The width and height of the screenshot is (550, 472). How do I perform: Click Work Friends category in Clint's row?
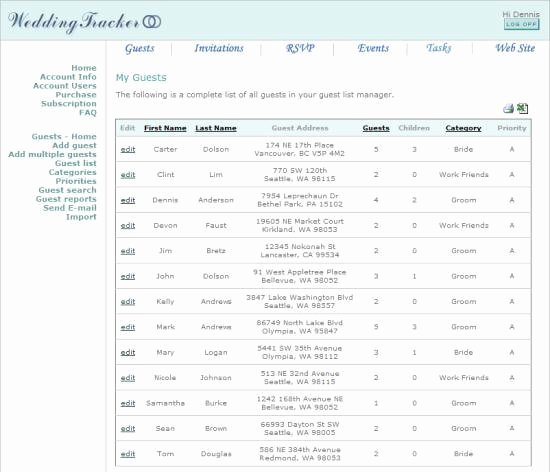463,175
